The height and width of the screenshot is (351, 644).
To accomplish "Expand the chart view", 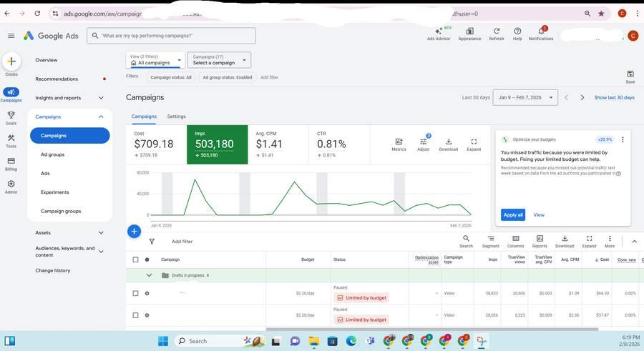I will click(474, 144).
